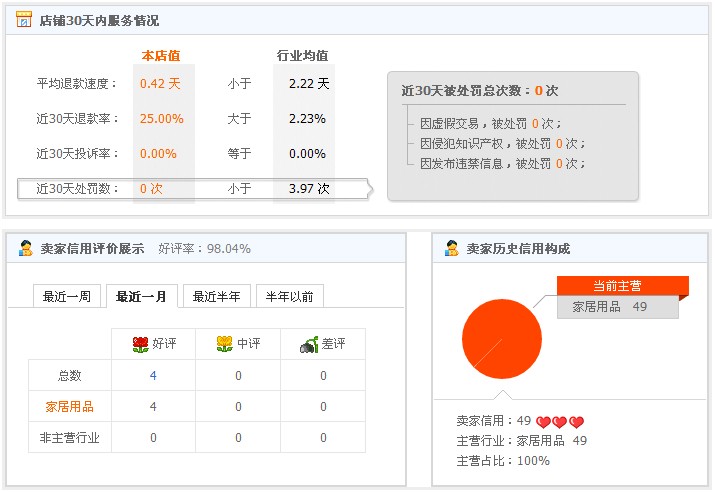This screenshot has width=715, height=492.
Task: Click the 家居用品 49 chart legend
Action: [x=609, y=307]
